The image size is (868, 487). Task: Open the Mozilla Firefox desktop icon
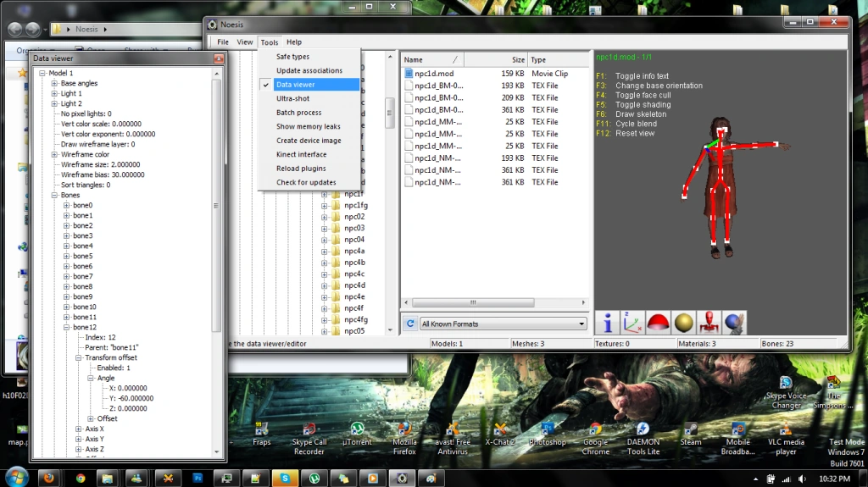pos(404,439)
